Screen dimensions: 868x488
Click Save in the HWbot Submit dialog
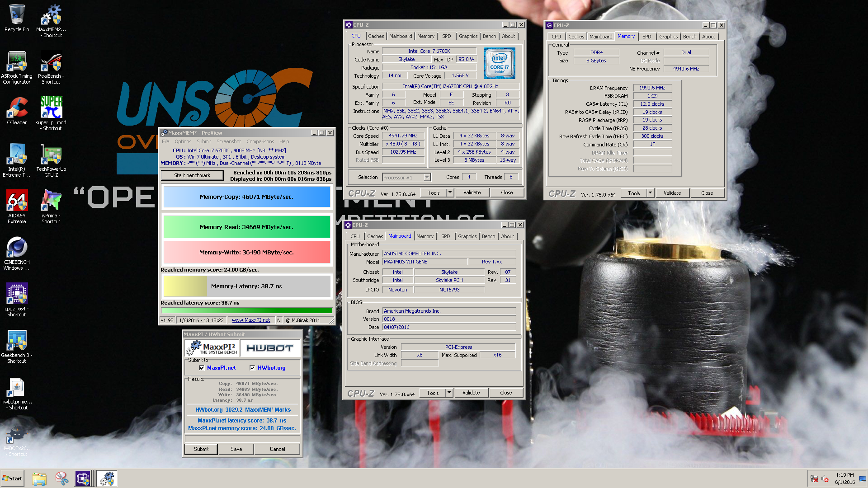pos(236,449)
